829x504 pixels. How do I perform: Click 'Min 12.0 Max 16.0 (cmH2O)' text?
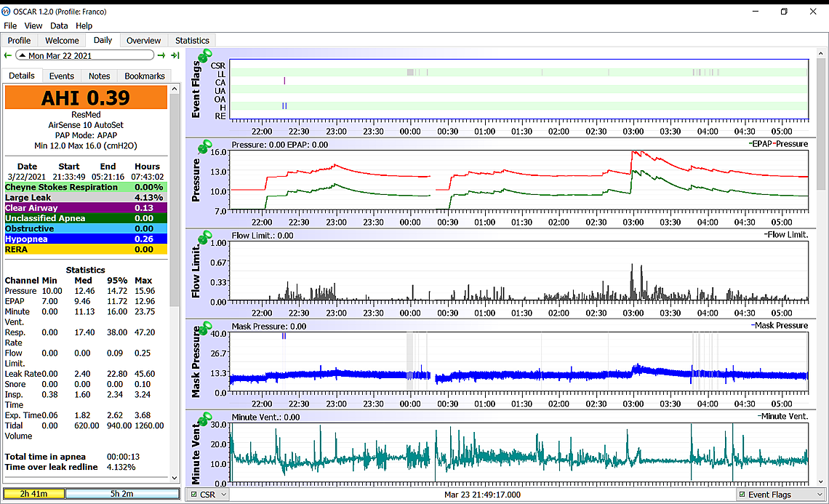[x=86, y=146]
